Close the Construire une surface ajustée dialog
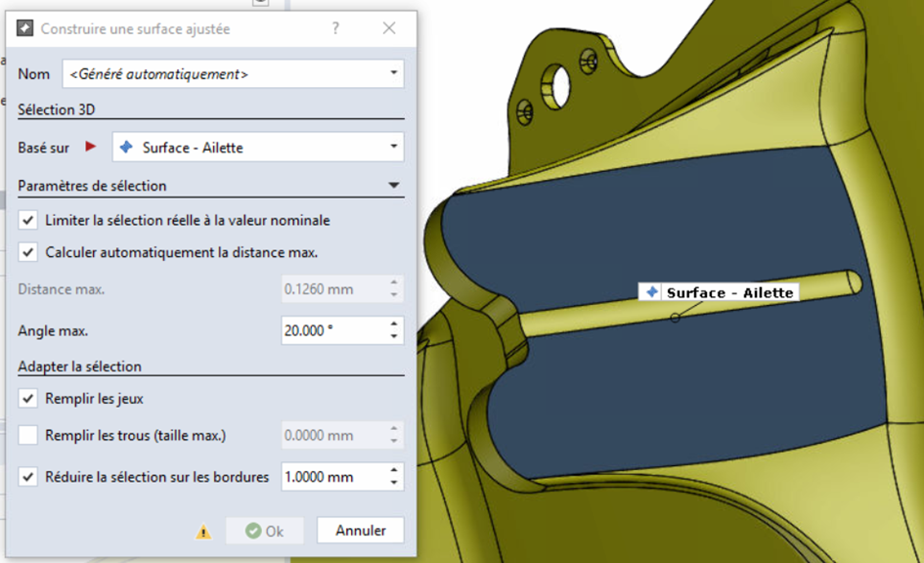The image size is (924, 563). pos(389,27)
